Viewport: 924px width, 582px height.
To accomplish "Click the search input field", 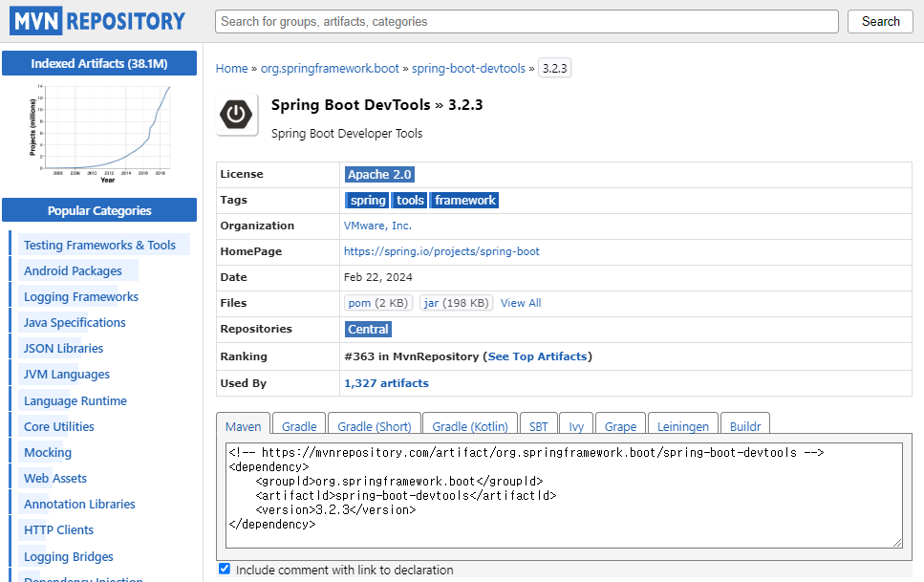I will 526,22.
